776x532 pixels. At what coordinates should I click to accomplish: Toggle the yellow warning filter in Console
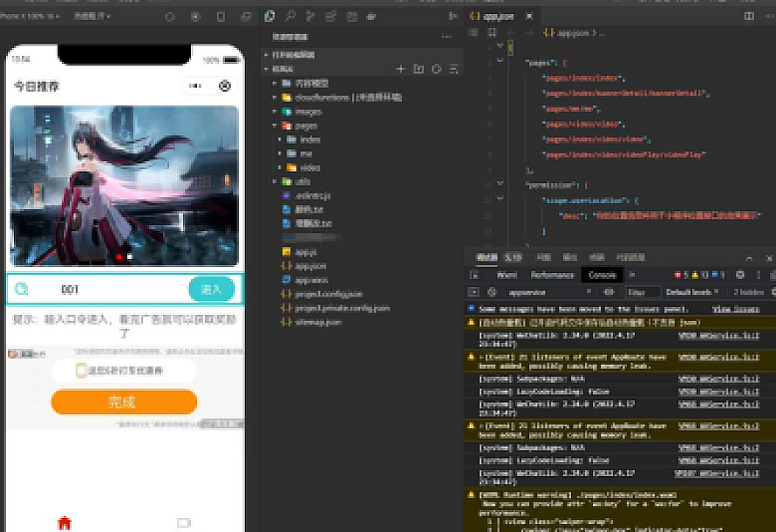[695, 274]
